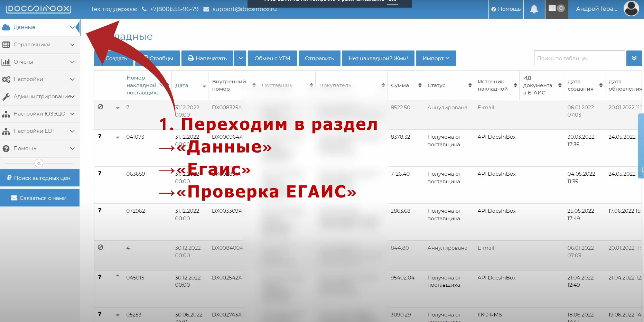The width and height of the screenshot is (644, 322).
Task: Open dropdown arrow next to Напечатать
Action: (240, 58)
